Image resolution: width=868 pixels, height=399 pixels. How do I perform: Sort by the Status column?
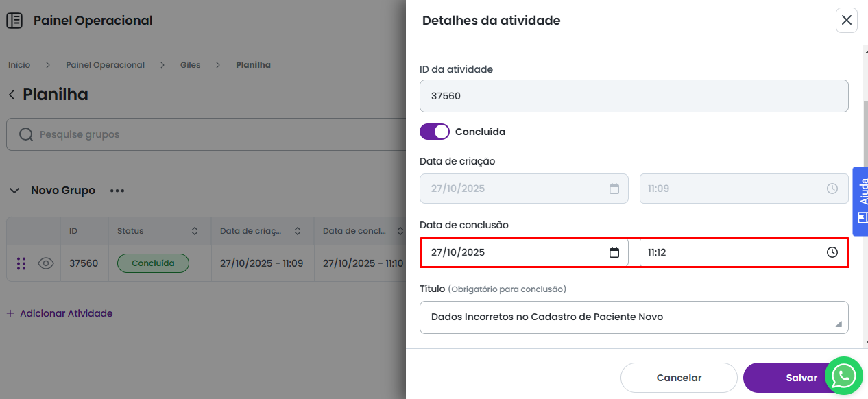click(195, 232)
